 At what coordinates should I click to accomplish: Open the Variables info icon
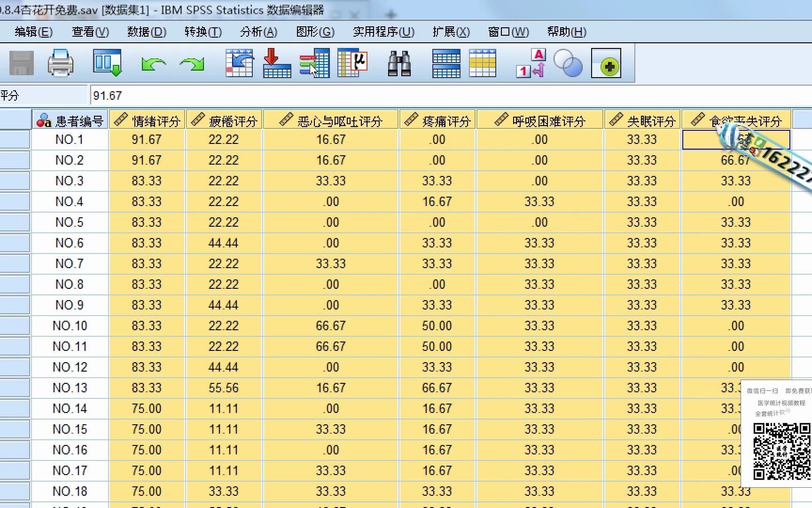point(314,63)
